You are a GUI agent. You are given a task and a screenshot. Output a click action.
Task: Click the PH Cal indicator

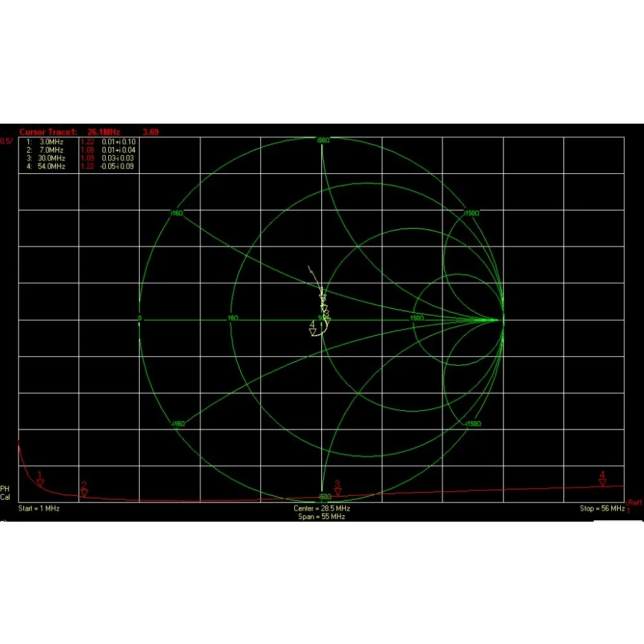pos(5,493)
